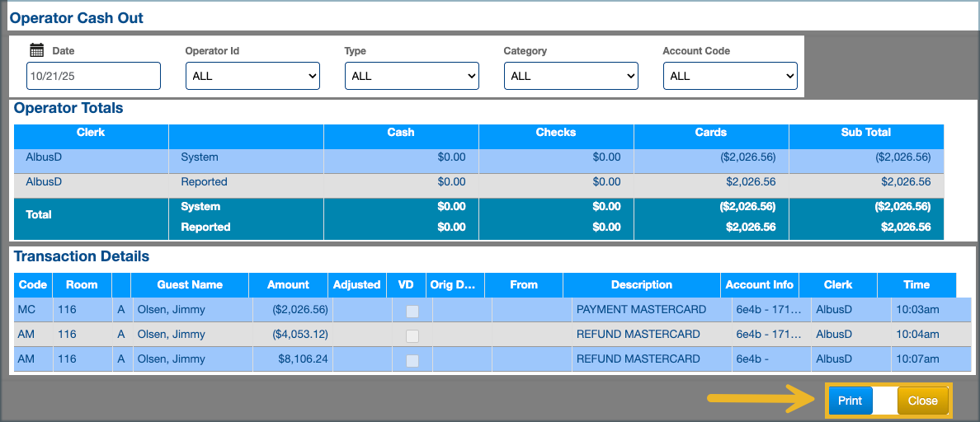Check VD box for 10:04am refund row

click(x=412, y=335)
